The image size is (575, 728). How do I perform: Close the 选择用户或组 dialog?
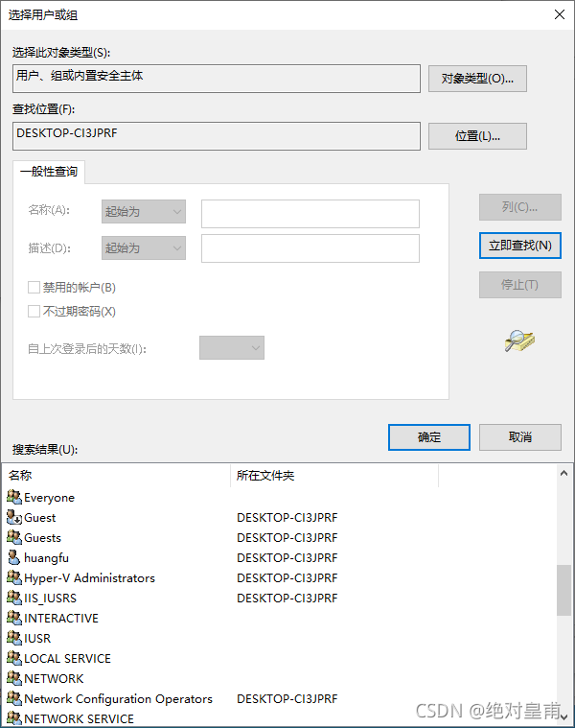tap(560, 14)
